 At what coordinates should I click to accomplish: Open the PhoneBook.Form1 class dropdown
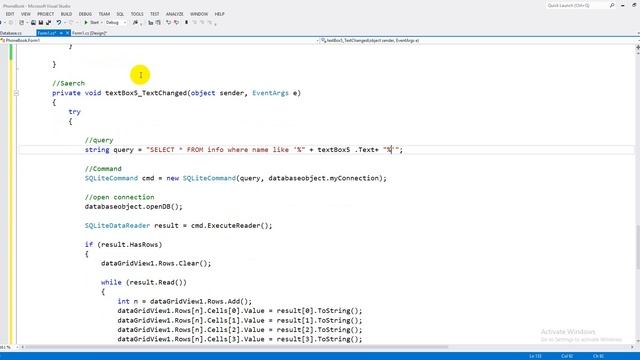click(158, 40)
